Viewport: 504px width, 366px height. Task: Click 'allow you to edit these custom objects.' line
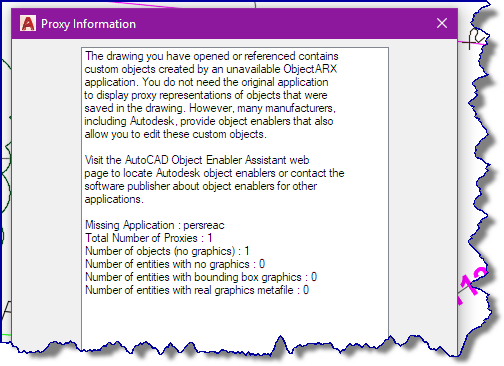(175, 134)
